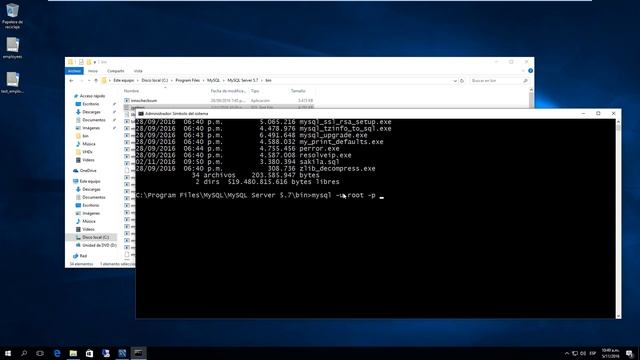Select the innochecksum file in Explorer
640x360 pixels.
[144, 100]
